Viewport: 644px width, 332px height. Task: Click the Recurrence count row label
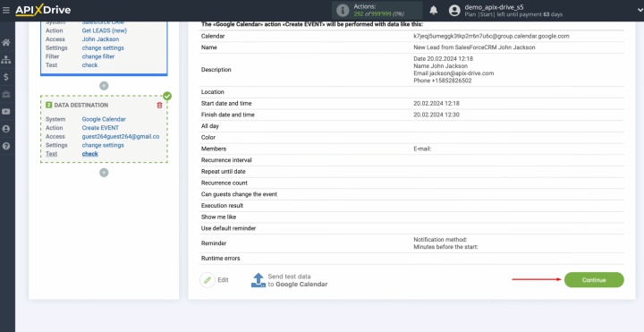[225, 183]
